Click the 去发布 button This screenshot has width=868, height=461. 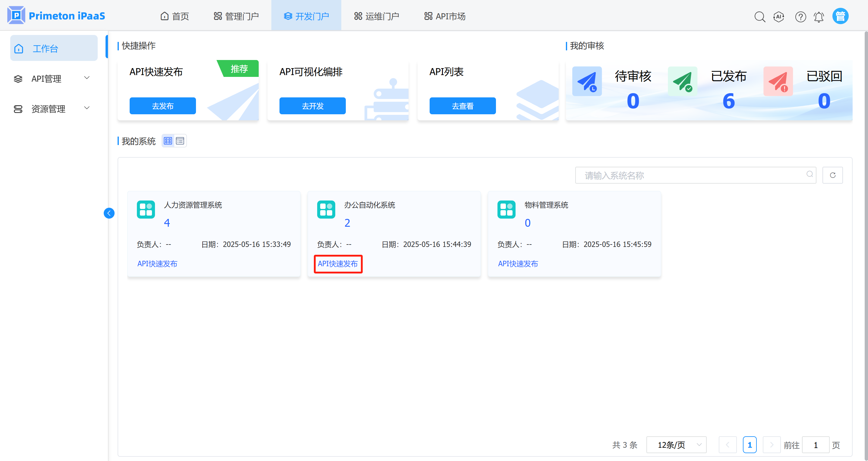(x=163, y=106)
